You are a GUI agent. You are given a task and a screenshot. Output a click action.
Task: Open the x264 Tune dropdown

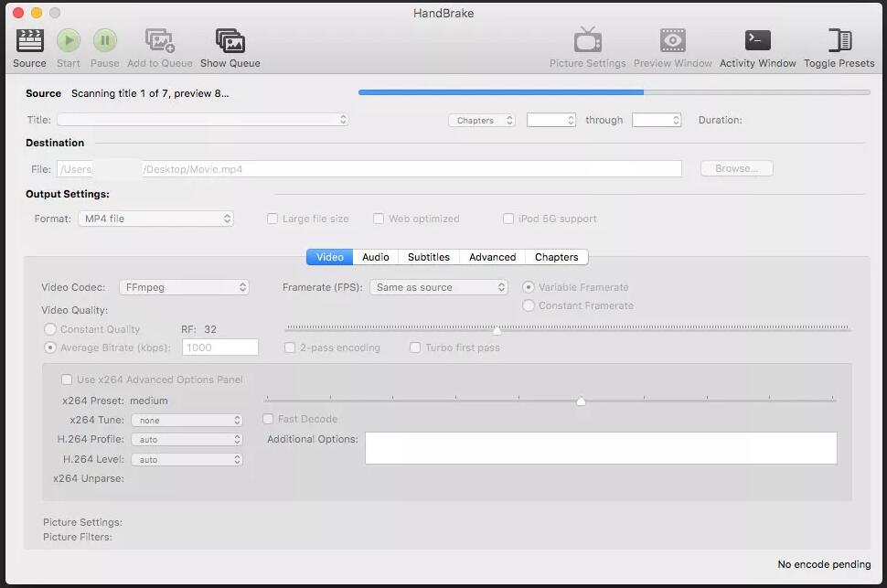(x=187, y=420)
